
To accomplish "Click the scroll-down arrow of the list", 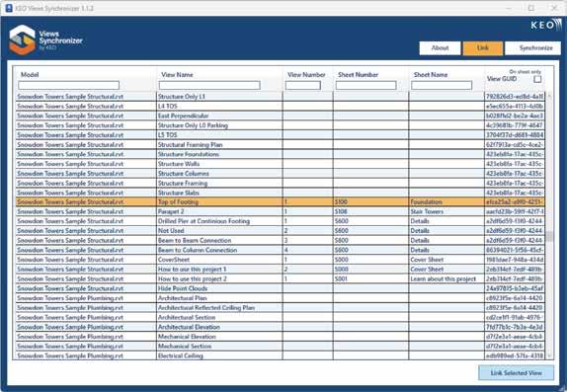I will coord(549,355).
